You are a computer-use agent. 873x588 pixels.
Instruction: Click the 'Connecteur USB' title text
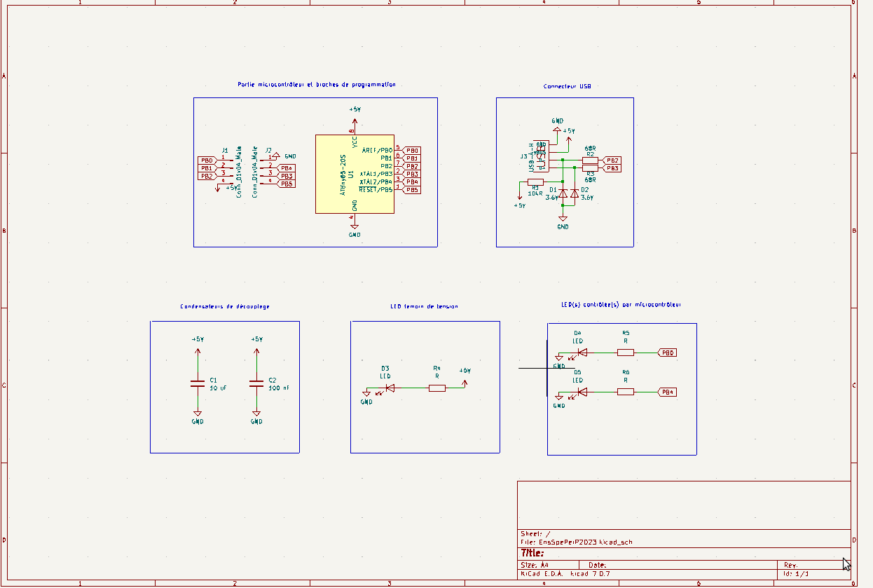567,86
